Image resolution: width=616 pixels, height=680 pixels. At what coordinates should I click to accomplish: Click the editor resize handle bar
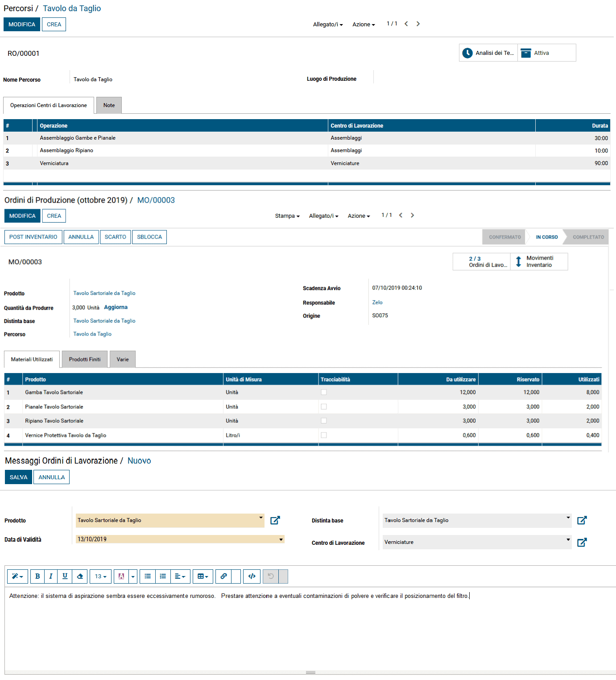click(310, 672)
